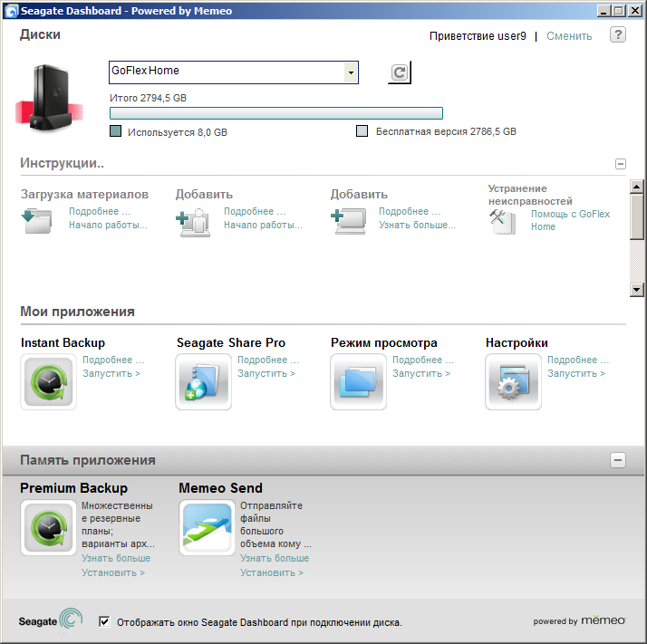Click the Итого 2794,5 GB text

148,98
